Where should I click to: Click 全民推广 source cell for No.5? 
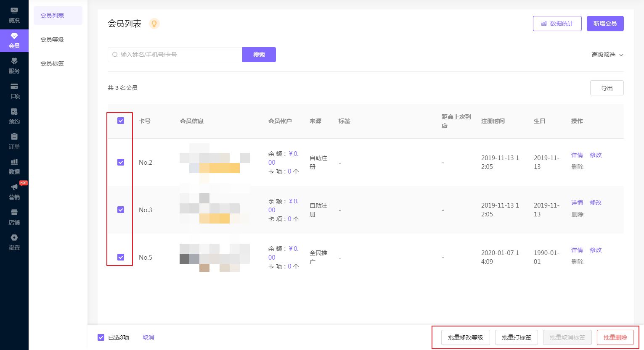[x=318, y=257]
